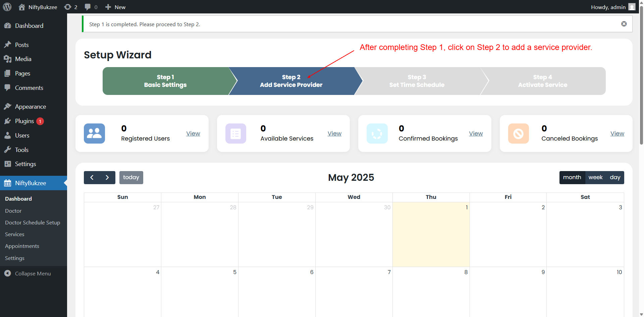Viewport: 644px width, 317px height.
Task: Click the Available Services list icon
Action: click(x=235, y=134)
